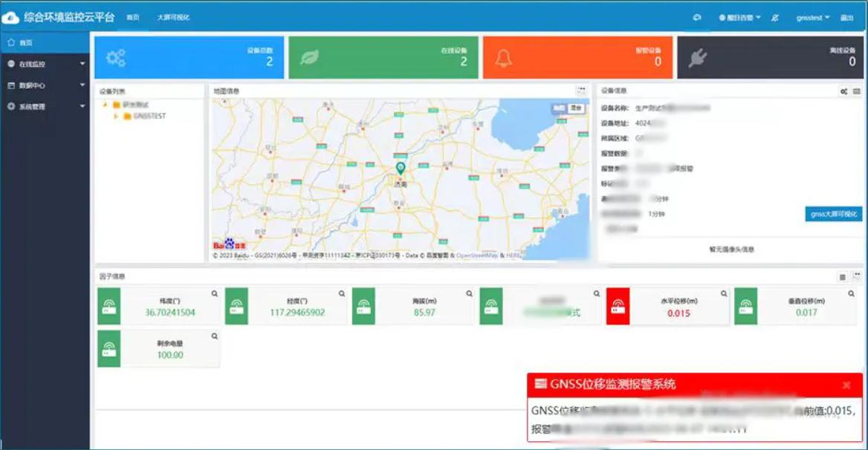Click the green map location pin marker
Image resolution: width=868 pixels, height=450 pixels.
401,169
